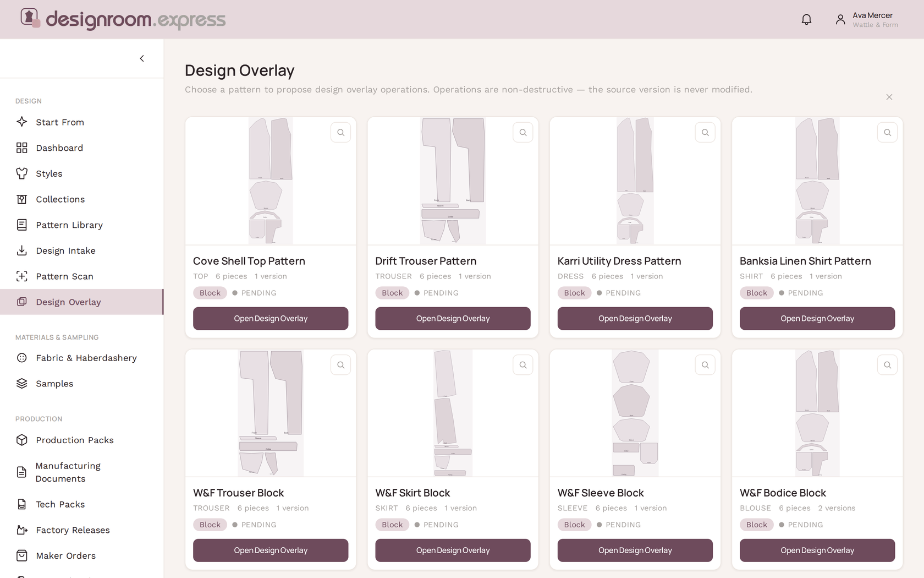Navigate to Styles
924x578 pixels.
tap(81, 173)
